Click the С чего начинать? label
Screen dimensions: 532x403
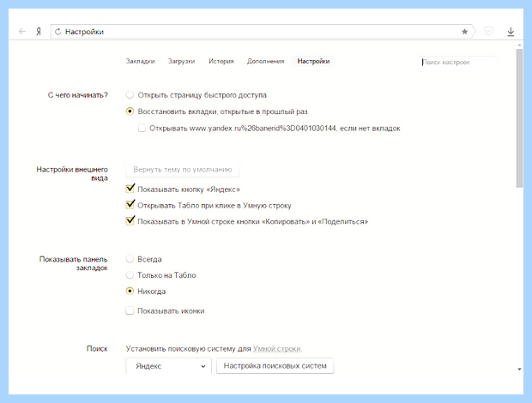pyautogui.click(x=78, y=95)
